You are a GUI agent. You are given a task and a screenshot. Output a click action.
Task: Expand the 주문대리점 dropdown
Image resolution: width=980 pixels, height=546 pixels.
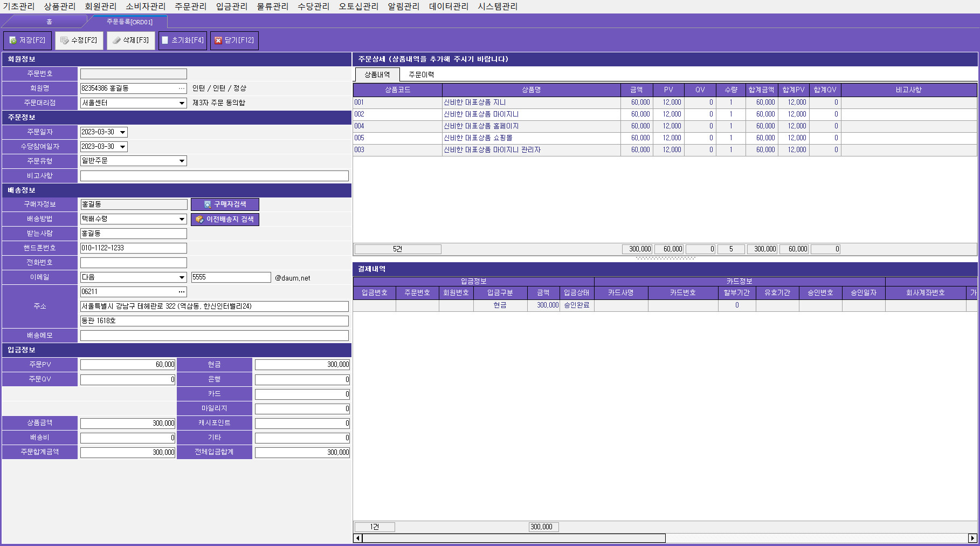182,103
